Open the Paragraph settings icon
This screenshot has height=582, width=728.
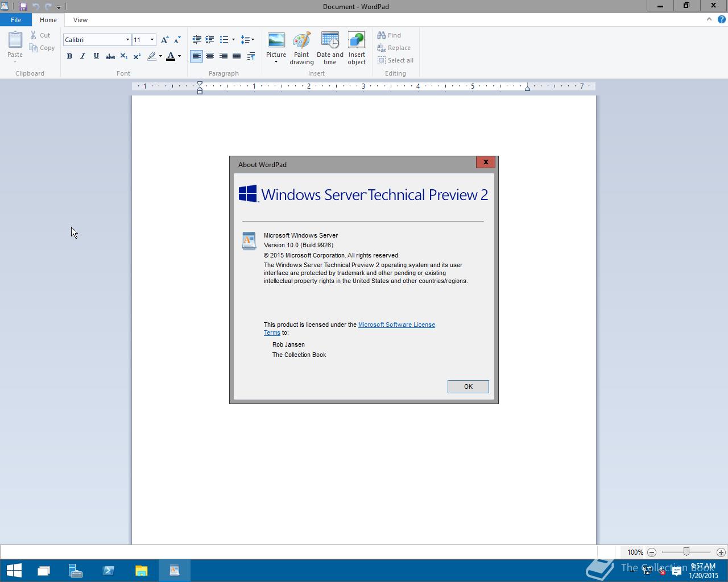[x=251, y=56]
